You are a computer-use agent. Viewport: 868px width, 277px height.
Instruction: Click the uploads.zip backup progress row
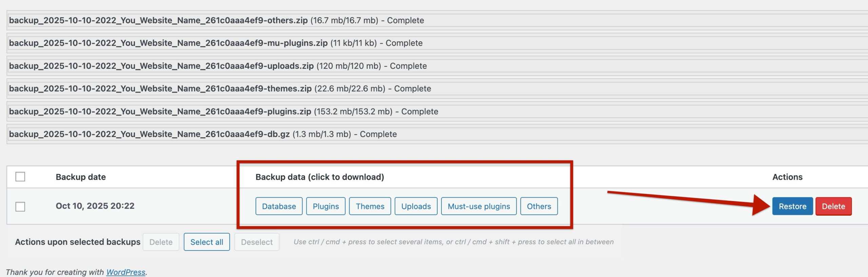218,66
